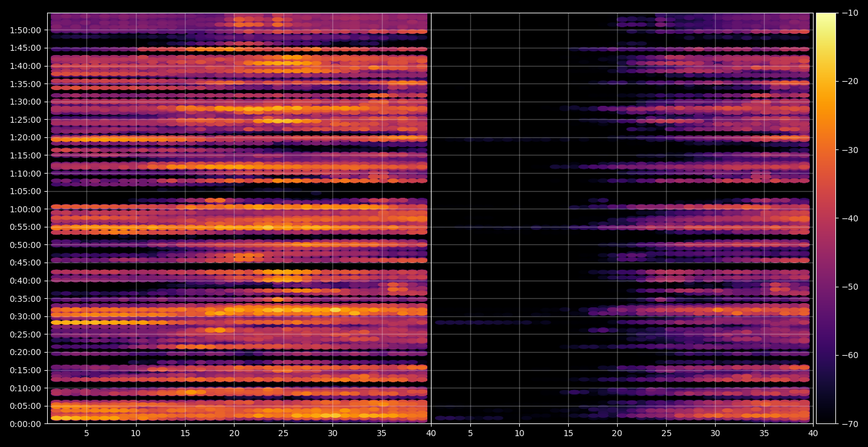Select the −30 colorbar tick label

(849, 150)
